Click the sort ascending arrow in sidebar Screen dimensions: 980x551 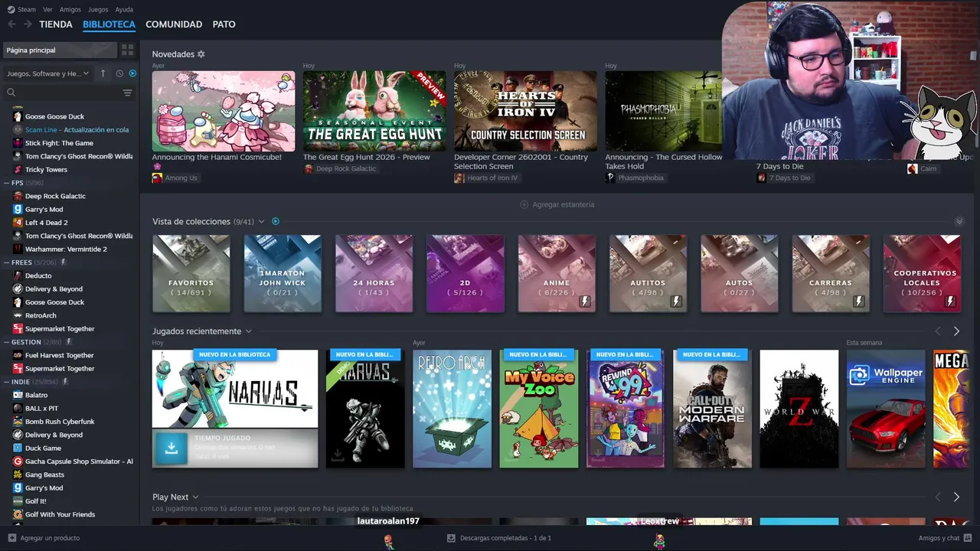103,73
